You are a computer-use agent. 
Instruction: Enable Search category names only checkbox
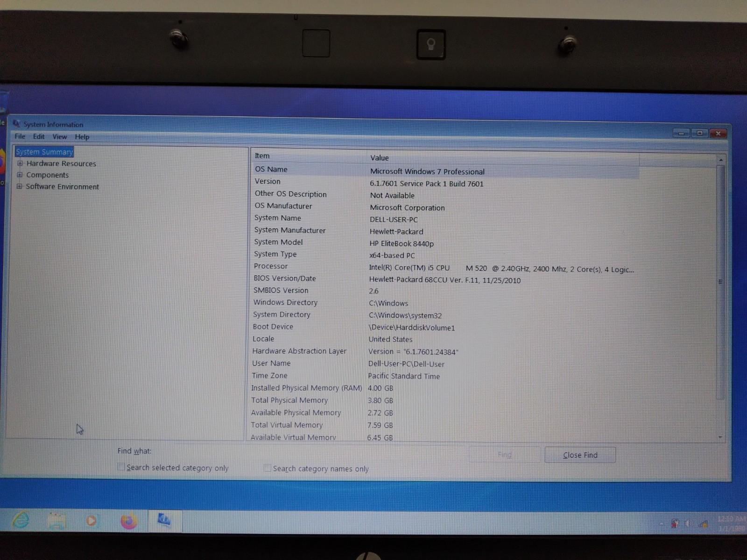267,468
